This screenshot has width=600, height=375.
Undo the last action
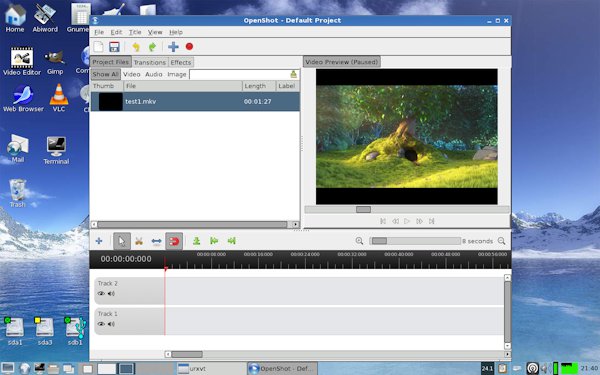tap(136, 47)
